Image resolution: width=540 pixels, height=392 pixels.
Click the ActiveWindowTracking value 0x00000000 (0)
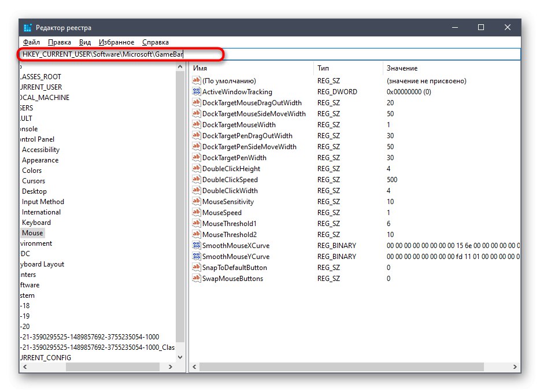click(409, 91)
